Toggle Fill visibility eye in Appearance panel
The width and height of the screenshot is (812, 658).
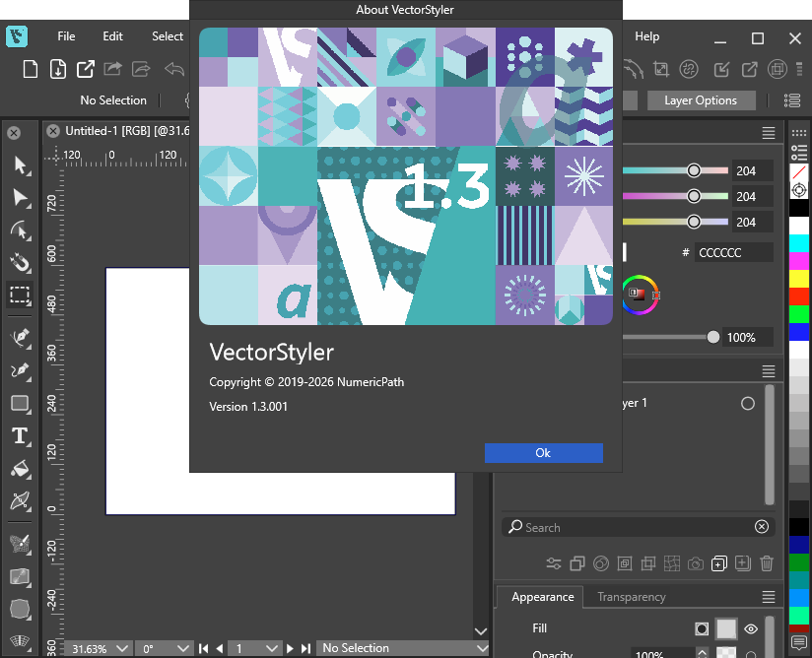pyautogui.click(x=750, y=628)
